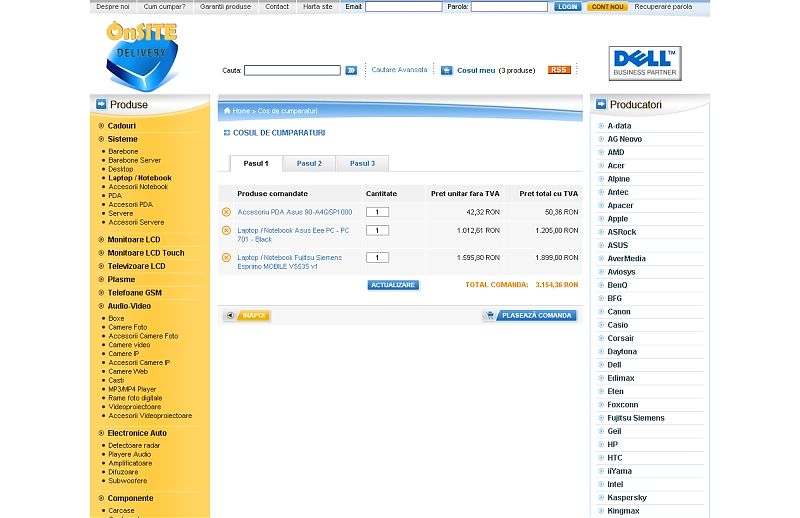
Task: Select Canon in Producatori list
Action: coord(619,311)
